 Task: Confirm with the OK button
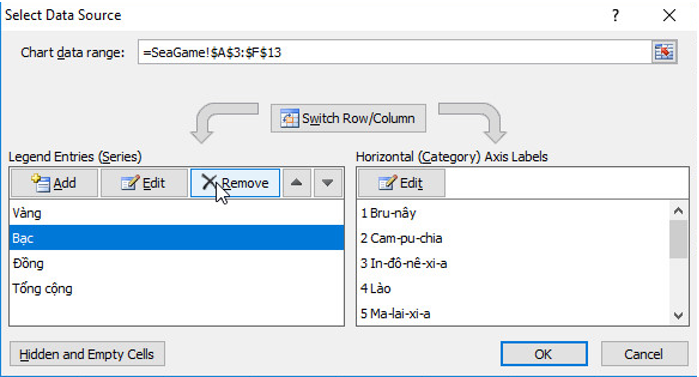point(544,354)
